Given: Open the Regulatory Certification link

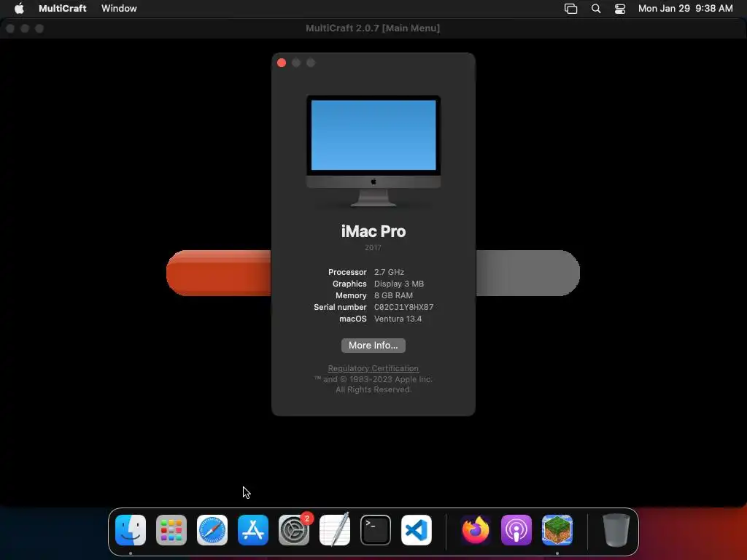Looking at the screenshot, I should point(373,368).
